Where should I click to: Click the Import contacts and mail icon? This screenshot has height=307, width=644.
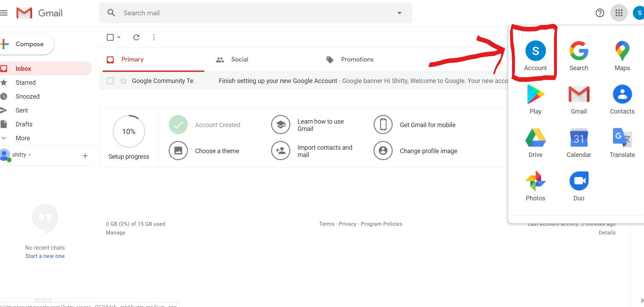coord(281,151)
